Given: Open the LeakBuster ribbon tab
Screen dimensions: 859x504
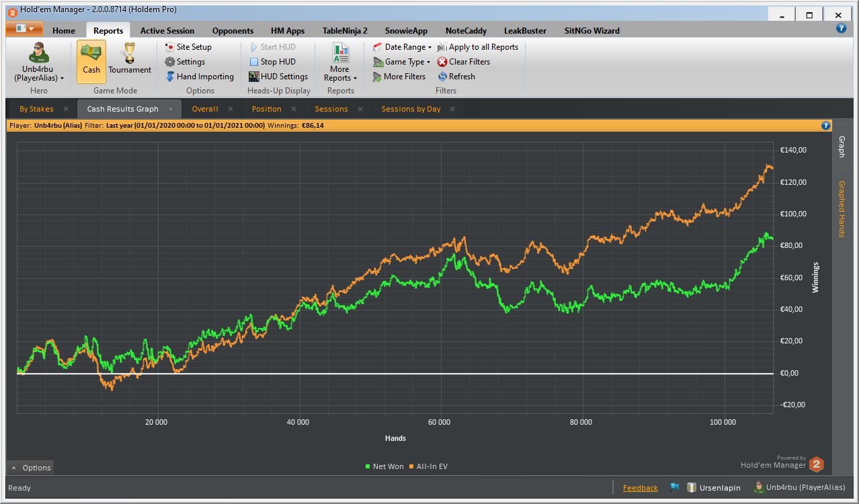Looking at the screenshot, I should (x=525, y=30).
